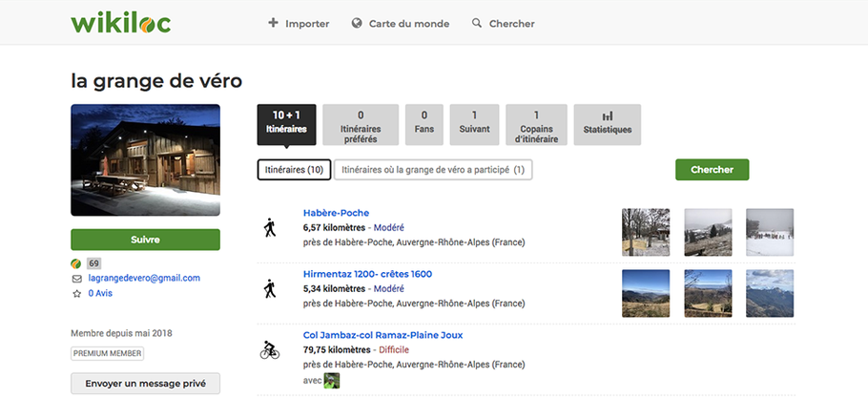Click the green Suivre button
Screen dimensions: 868x398
[146, 240]
